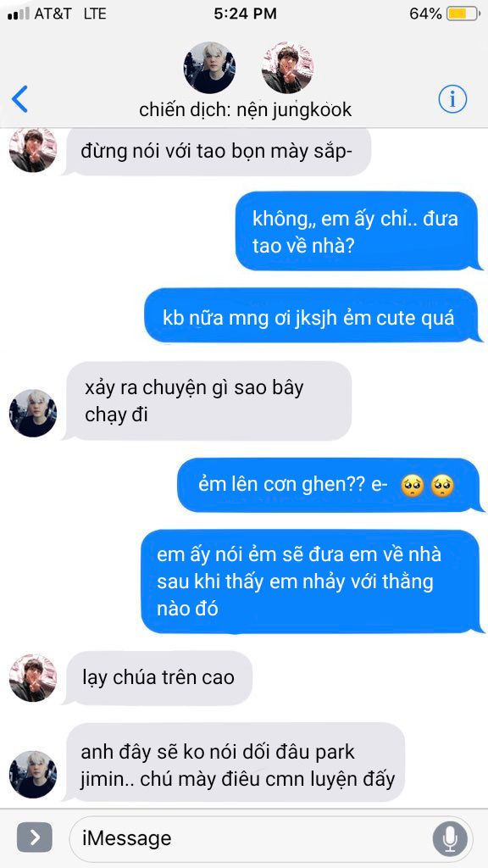Open the conversation info icon
Screen dimensions: 488x868
click(x=452, y=99)
